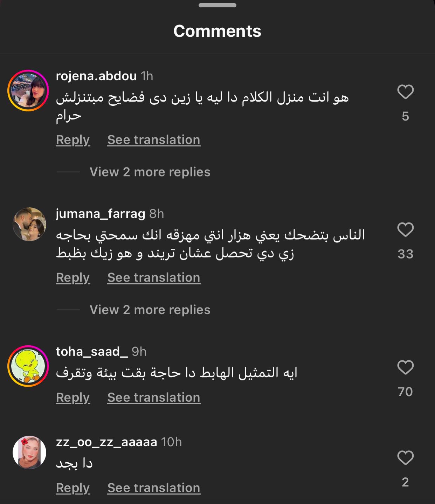Viewport: 435px width, 504px height.
Task: Reply to jumana_farrag's comment
Action: [x=73, y=278]
